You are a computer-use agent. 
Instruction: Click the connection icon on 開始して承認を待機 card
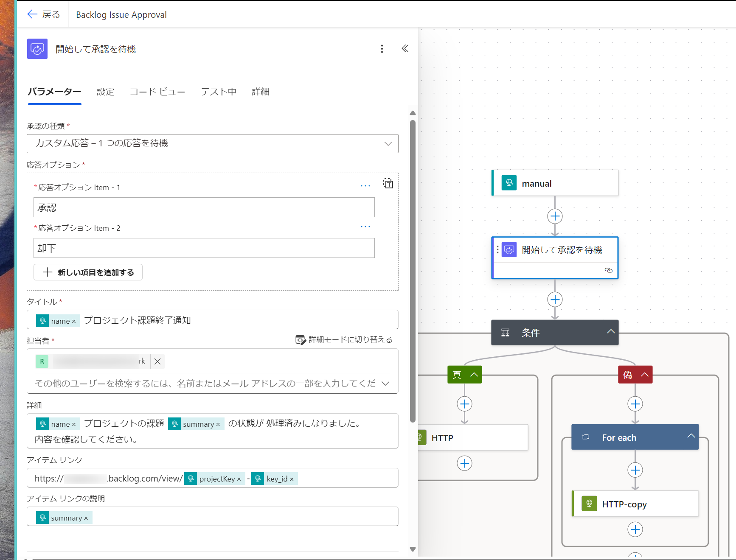click(x=609, y=271)
